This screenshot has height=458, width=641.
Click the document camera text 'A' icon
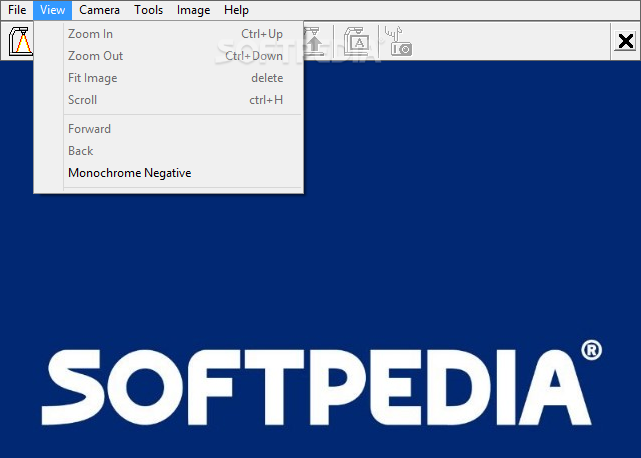(356, 41)
